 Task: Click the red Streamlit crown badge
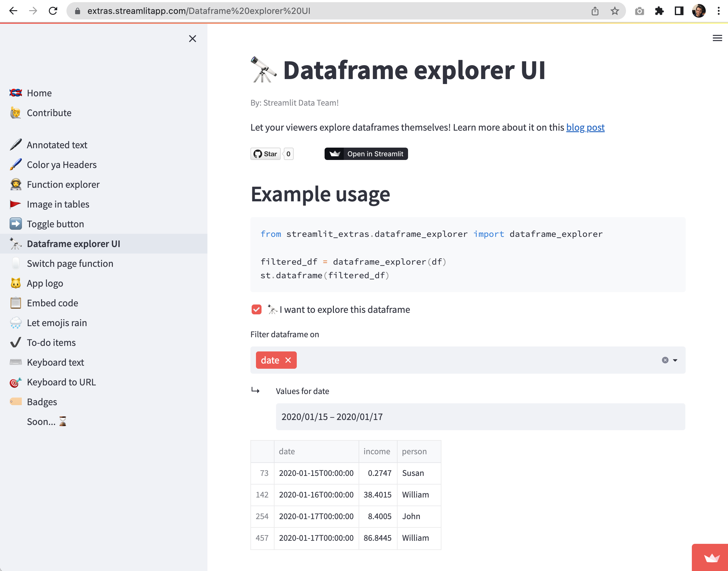pos(711,558)
